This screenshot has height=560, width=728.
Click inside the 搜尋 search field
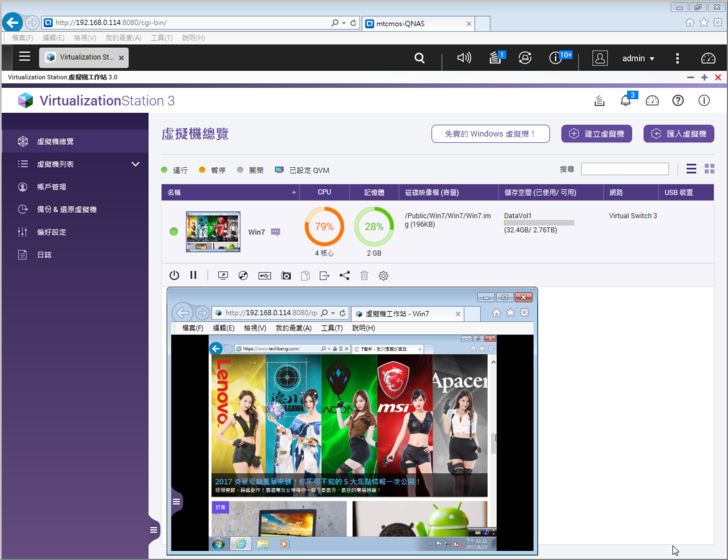(624, 169)
